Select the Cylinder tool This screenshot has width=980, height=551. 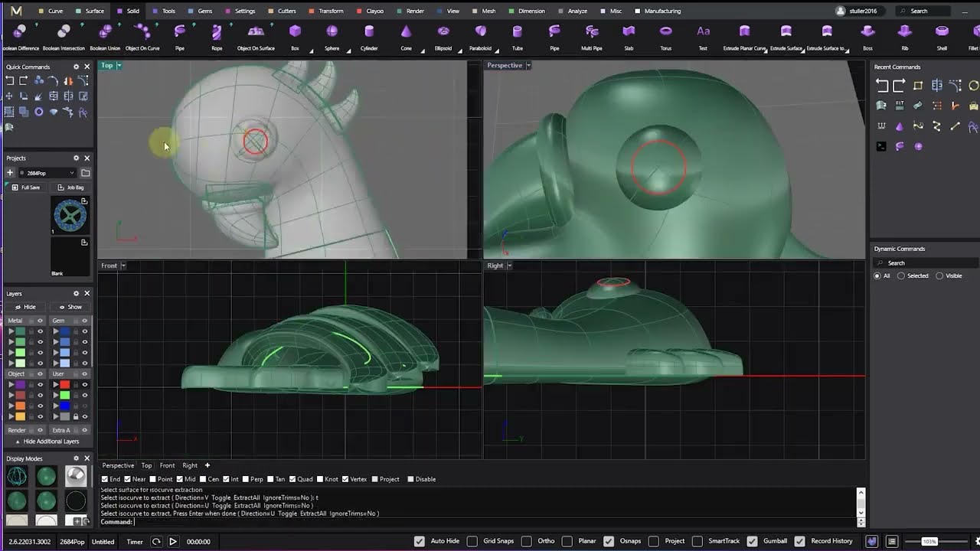[x=369, y=37]
